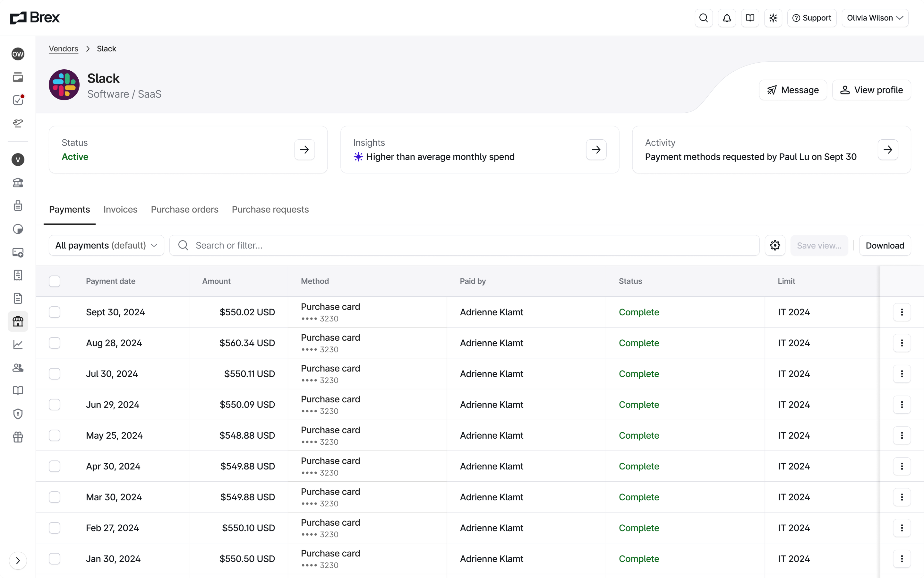The image size is (924, 578).
Task: Check the Jul 30, 2024 payment row
Action: [x=55, y=374]
